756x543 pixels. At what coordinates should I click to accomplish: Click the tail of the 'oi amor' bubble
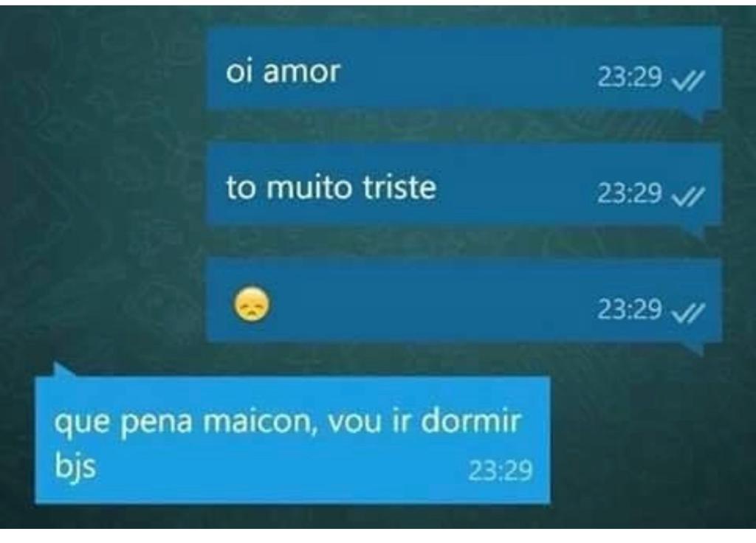point(707,116)
